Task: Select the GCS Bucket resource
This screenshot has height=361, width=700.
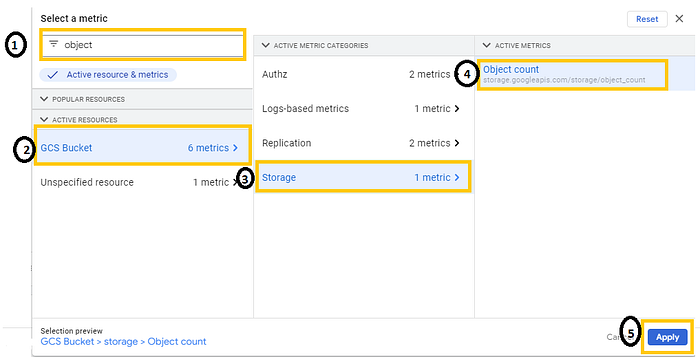Action: coord(142,148)
